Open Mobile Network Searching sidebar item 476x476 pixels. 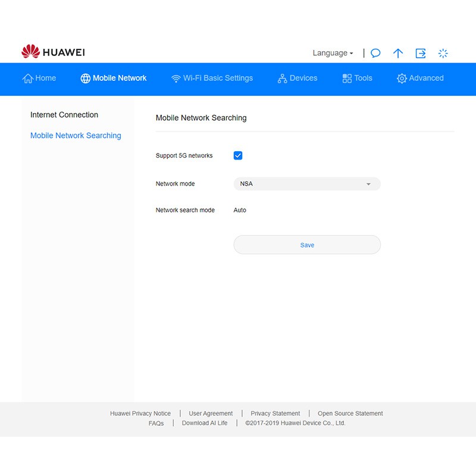tap(76, 136)
